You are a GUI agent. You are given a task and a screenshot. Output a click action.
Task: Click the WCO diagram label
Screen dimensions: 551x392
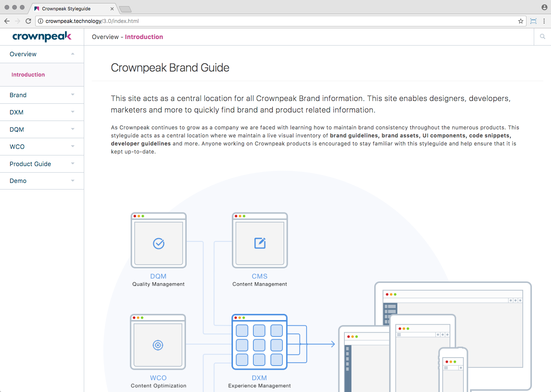pyautogui.click(x=158, y=378)
